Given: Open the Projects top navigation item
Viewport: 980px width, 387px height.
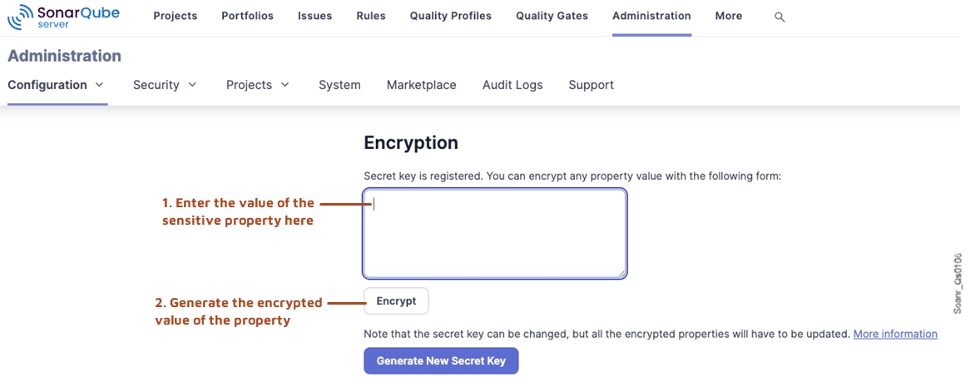Looking at the screenshot, I should click(x=175, y=16).
